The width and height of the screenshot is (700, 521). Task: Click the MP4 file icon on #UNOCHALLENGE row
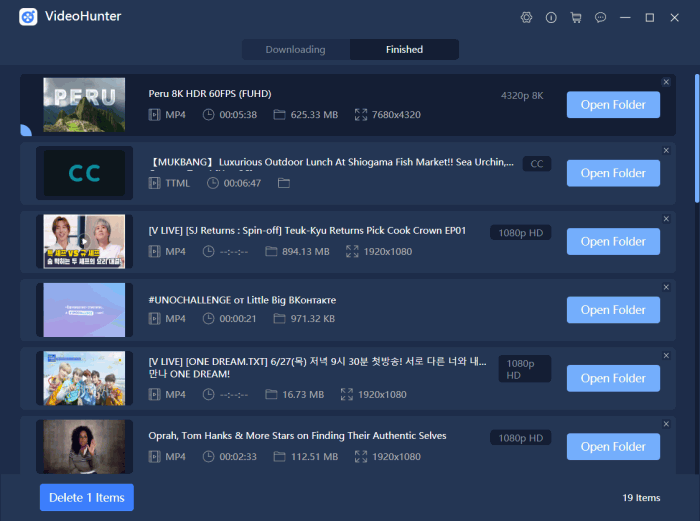tap(154, 319)
